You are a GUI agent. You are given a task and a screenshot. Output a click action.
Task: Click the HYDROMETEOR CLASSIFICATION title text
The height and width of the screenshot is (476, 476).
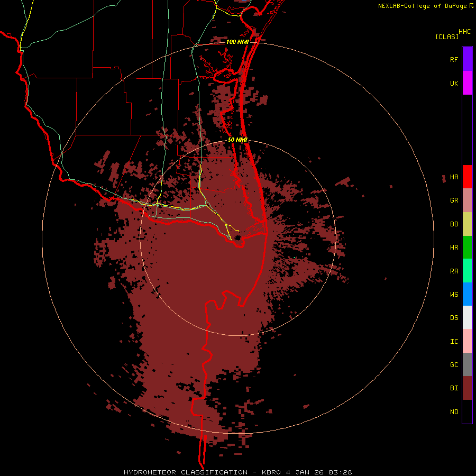(186, 472)
